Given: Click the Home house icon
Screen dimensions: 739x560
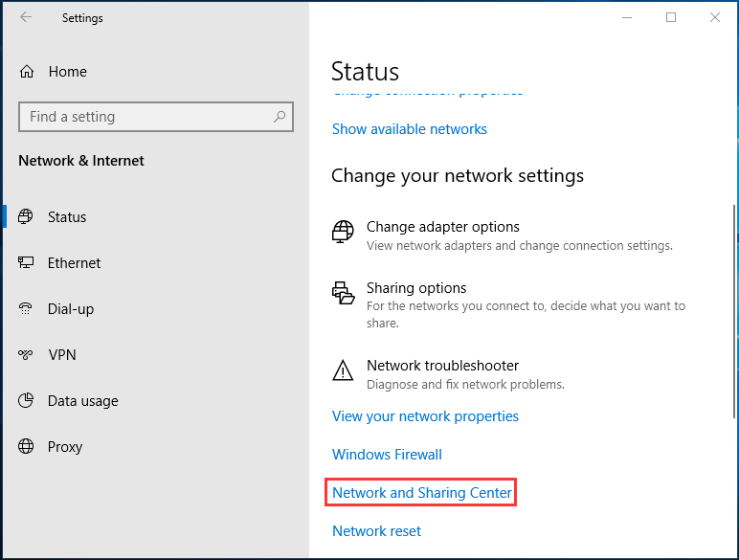Looking at the screenshot, I should 27,72.
